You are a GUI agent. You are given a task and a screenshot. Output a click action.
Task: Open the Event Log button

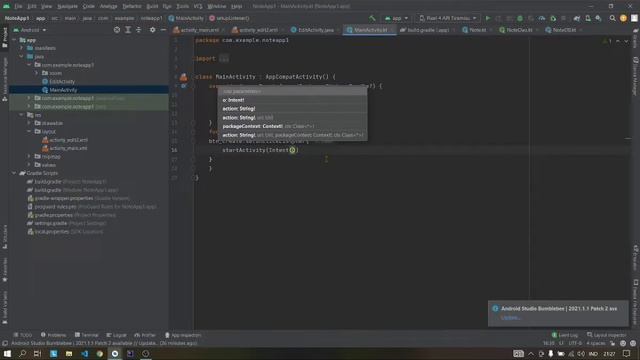tap(565, 335)
